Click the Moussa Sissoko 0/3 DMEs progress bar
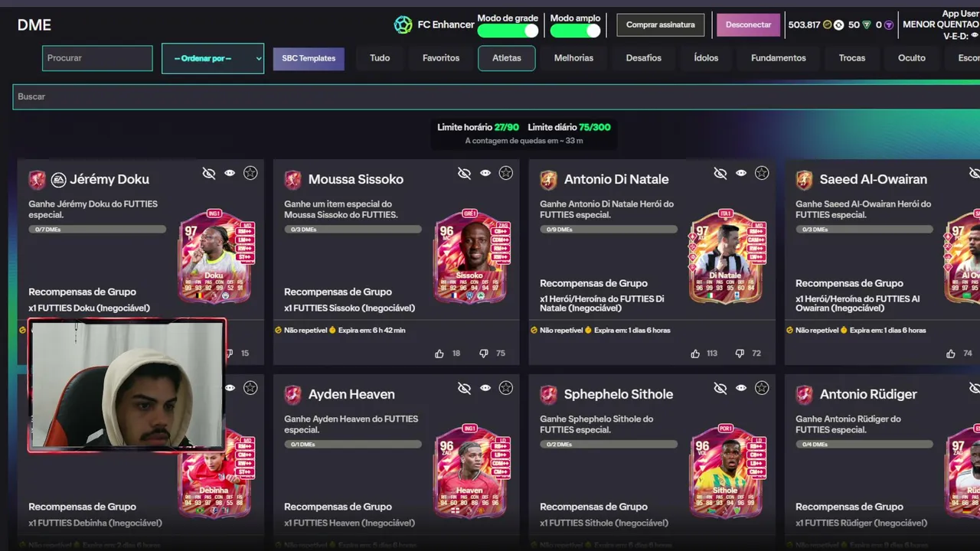Viewport: 980px width, 551px height. tap(353, 229)
